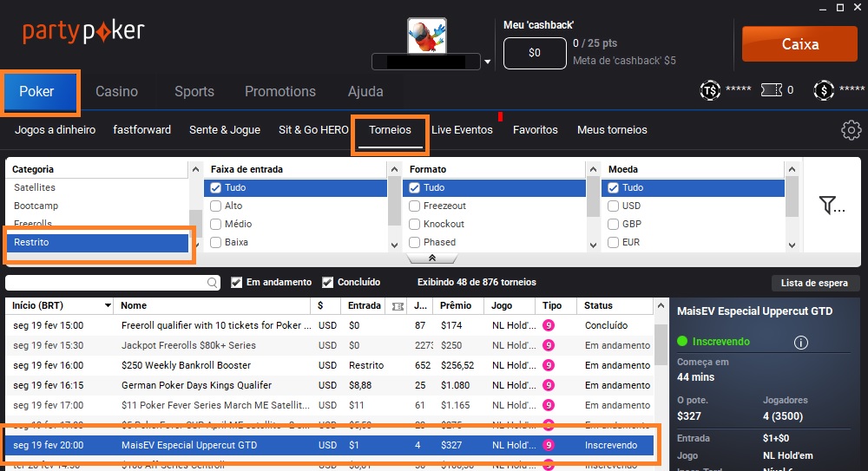Switch to the Sports tab

pos(194,91)
